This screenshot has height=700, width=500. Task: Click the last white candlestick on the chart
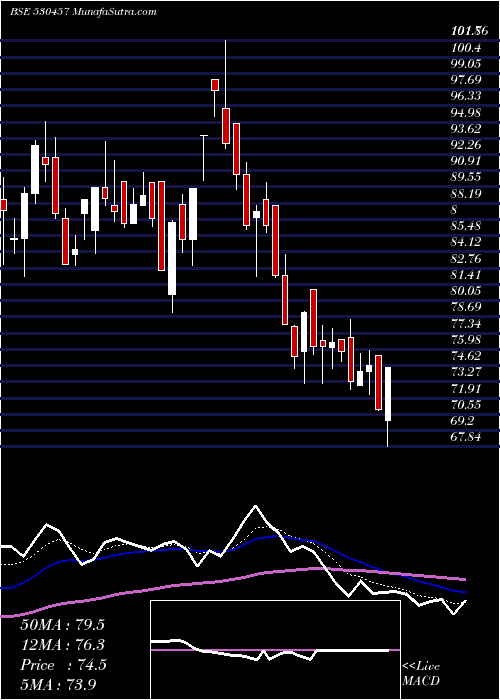(388, 394)
